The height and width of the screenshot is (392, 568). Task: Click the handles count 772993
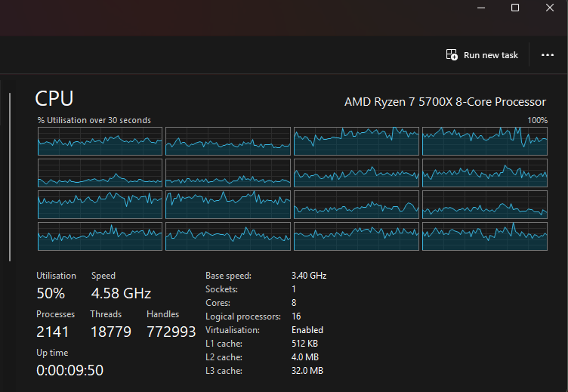pos(171,332)
